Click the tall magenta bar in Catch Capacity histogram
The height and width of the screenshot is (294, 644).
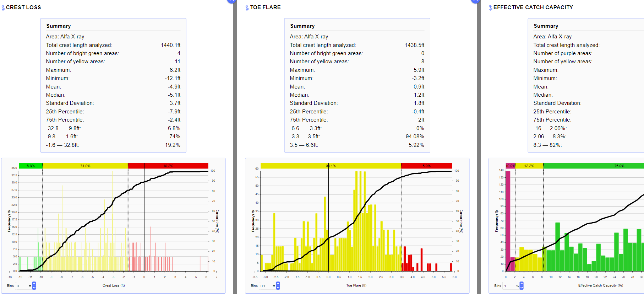tap(508, 220)
